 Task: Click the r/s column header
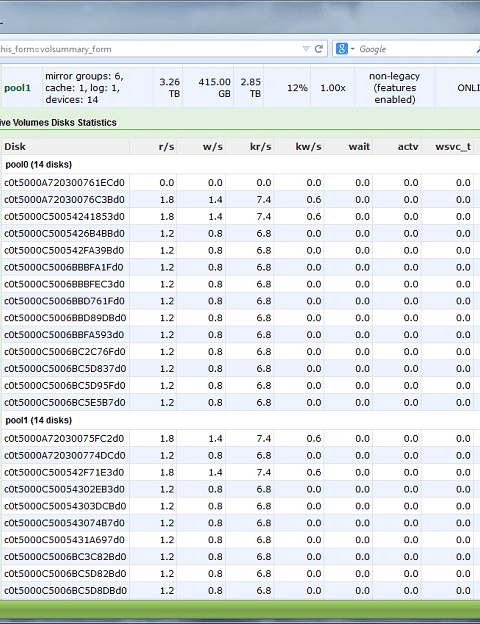(166, 147)
